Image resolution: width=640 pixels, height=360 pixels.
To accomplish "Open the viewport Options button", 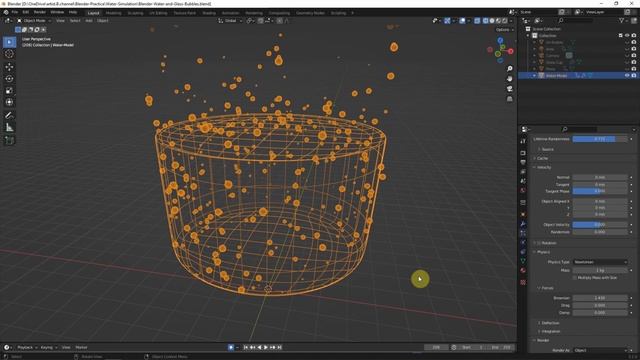I will (x=504, y=30).
